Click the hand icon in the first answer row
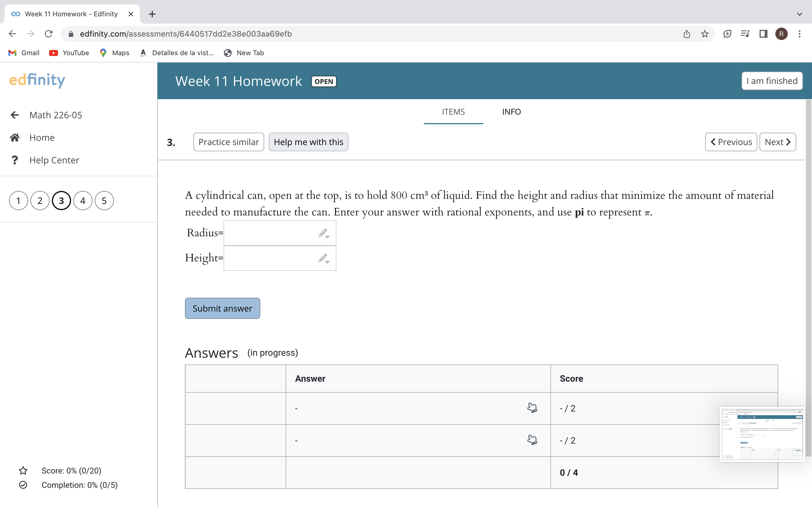 [532, 408]
